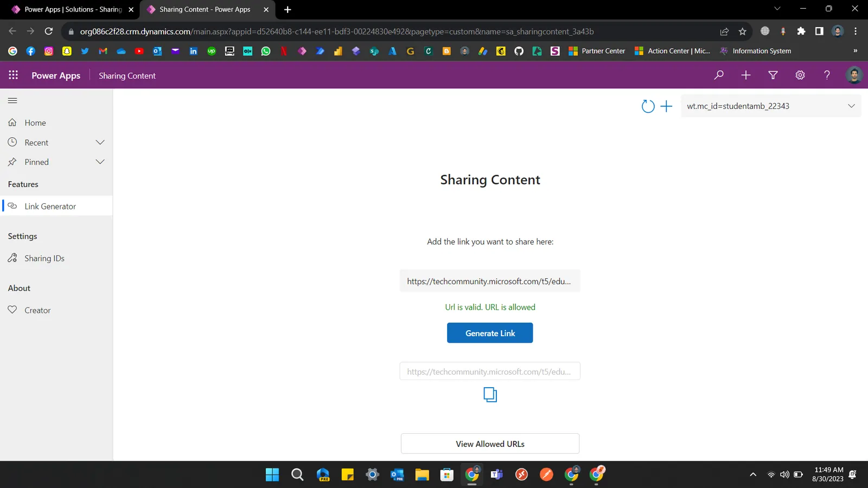The height and width of the screenshot is (488, 868).
Task: Click the plus icon in the purple header
Action: click(746, 75)
